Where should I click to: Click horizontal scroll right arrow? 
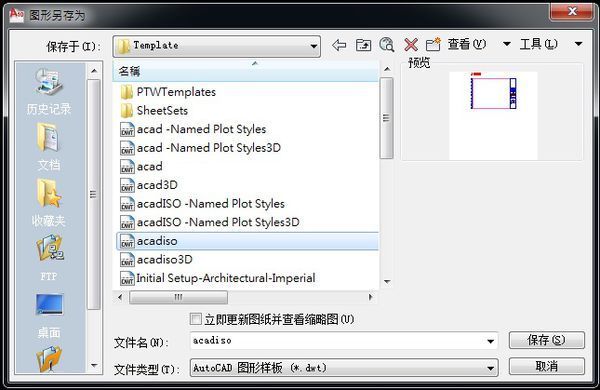[x=370, y=297]
